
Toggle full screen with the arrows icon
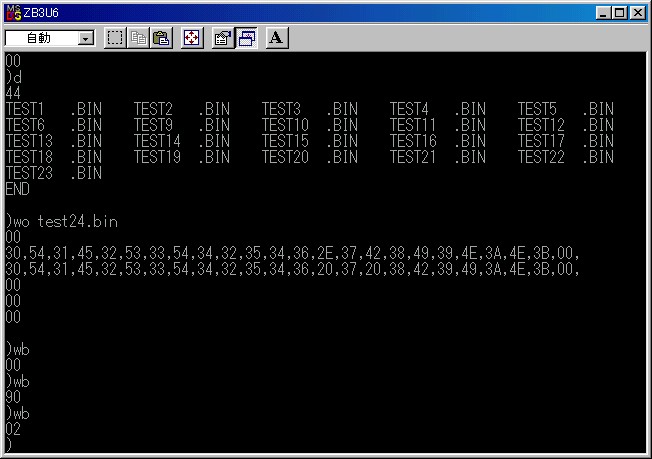point(192,38)
